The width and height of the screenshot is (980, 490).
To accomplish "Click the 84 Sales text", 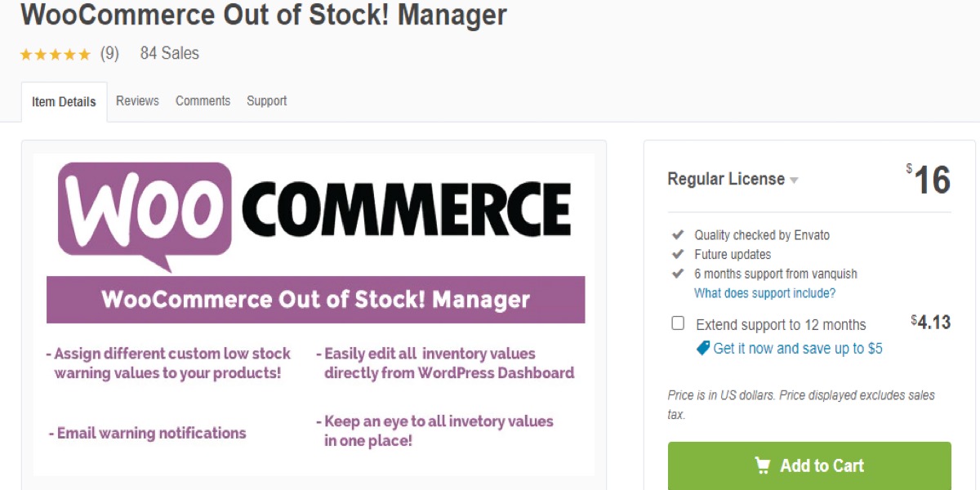I will [x=170, y=54].
